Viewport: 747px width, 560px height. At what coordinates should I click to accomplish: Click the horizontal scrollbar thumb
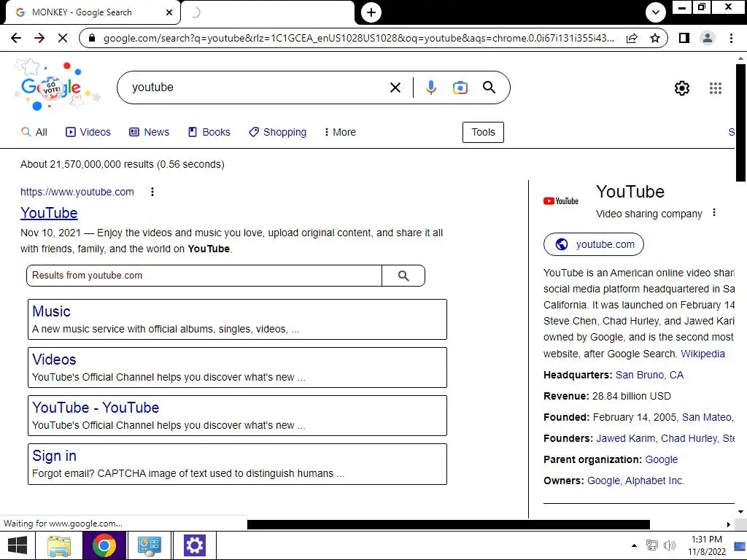point(449,524)
